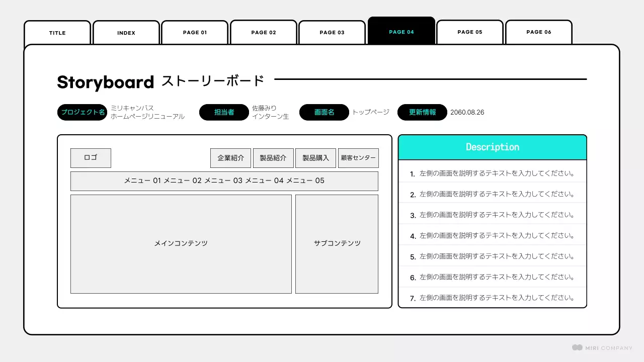Click the 担当者 label pill
Viewport: 644px width, 362px height.
point(223,112)
